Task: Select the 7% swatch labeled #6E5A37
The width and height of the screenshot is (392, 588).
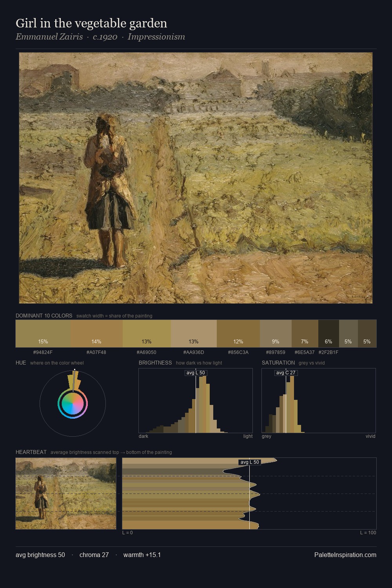Action: (x=305, y=334)
